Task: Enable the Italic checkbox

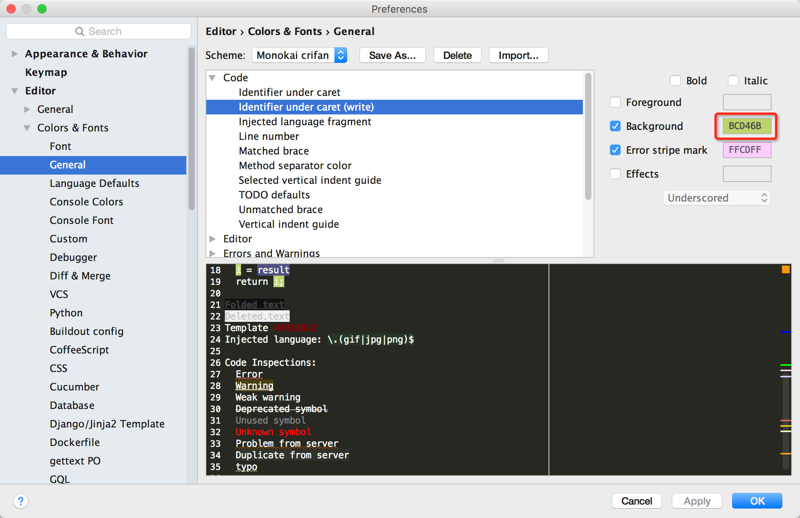Action: (x=733, y=81)
